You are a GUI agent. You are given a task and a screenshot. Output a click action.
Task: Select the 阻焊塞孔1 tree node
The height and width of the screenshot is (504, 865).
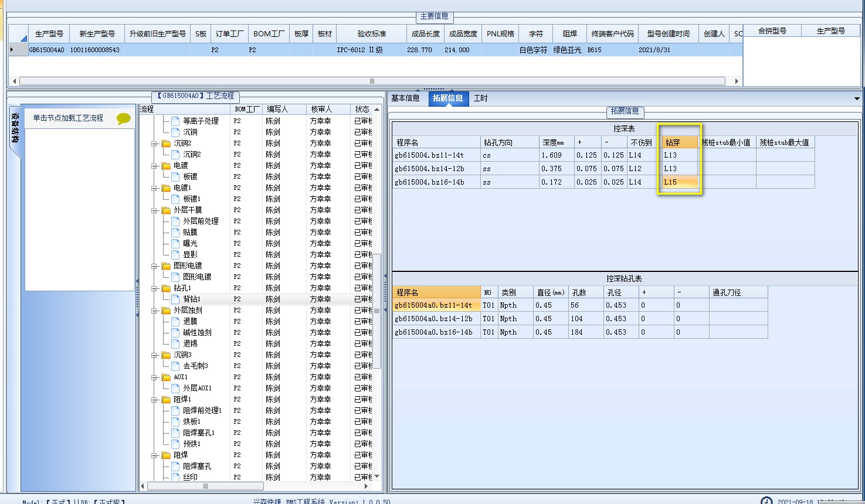click(199, 433)
